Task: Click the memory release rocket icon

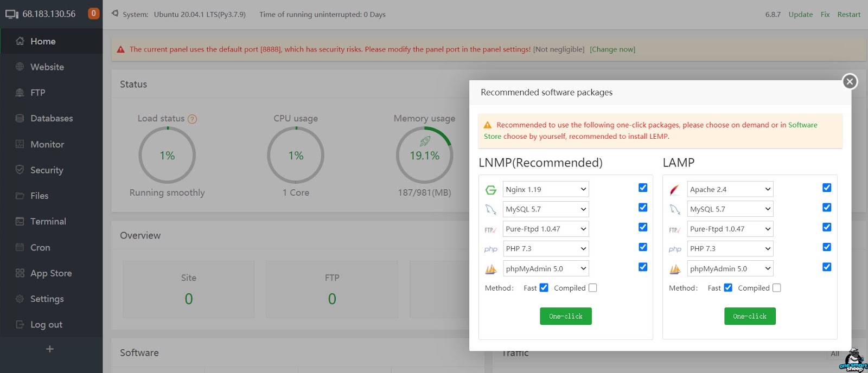Action: (x=425, y=142)
